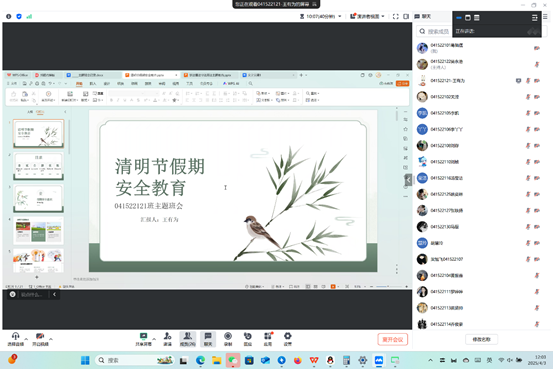Toggle the chat button in the meeting toolbar
This screenshot has width=553, height=369.
208,339
